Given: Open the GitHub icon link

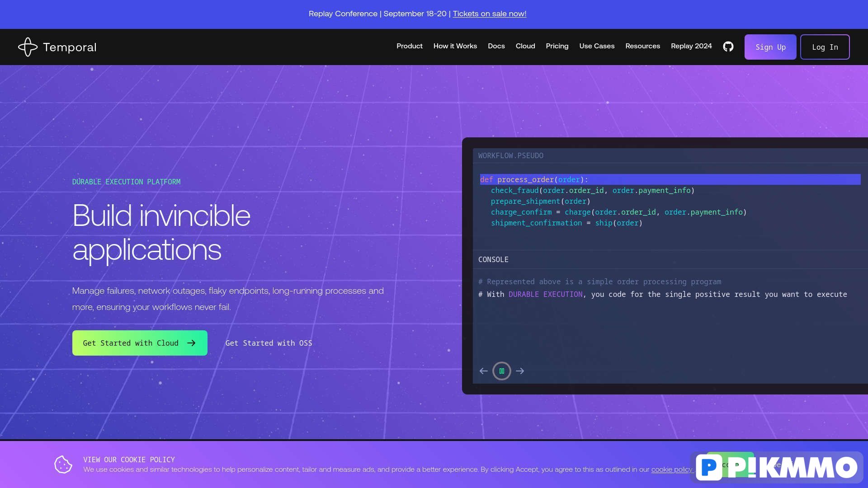Looking at the screenshot, I should (728, 47).
